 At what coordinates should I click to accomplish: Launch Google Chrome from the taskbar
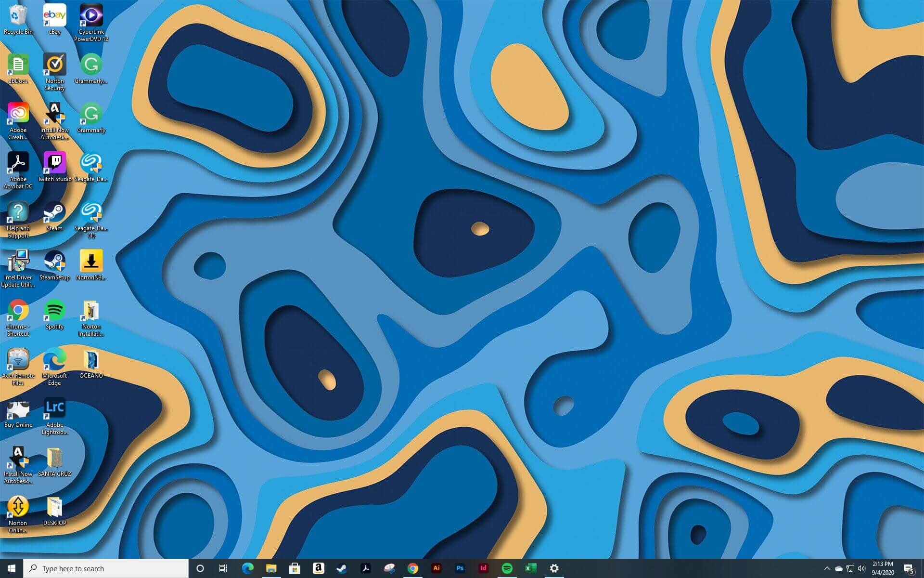tap(412, 568)
